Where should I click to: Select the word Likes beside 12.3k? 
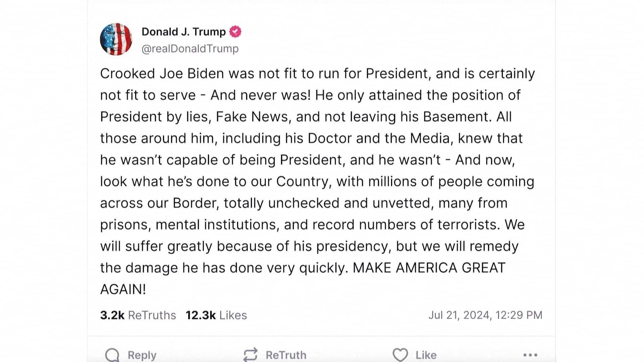tap(233, 315)
